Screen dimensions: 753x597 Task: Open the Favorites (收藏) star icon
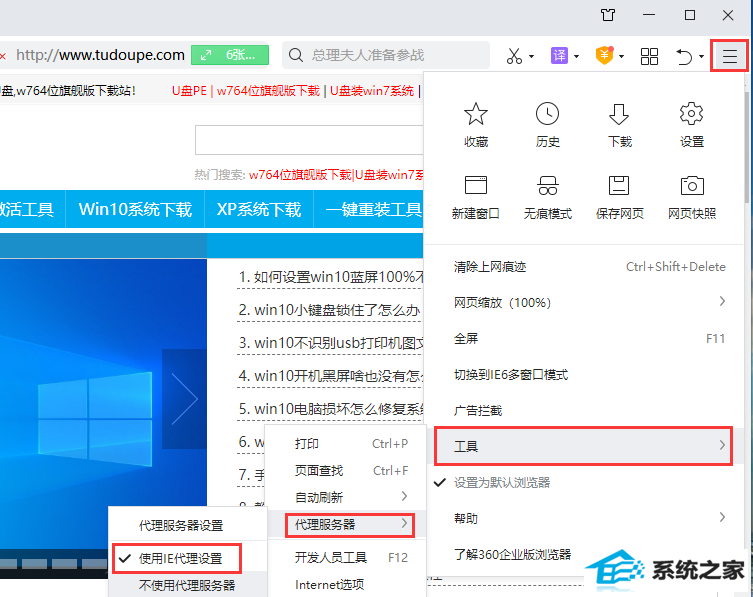point(475,114)
